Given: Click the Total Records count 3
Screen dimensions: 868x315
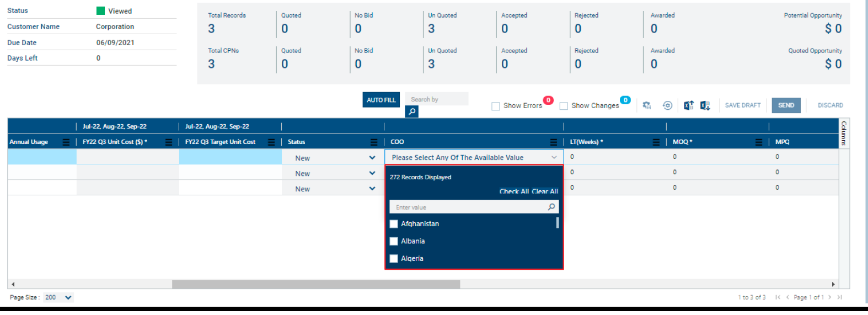Looking at the screenshot, I should 211,29.
